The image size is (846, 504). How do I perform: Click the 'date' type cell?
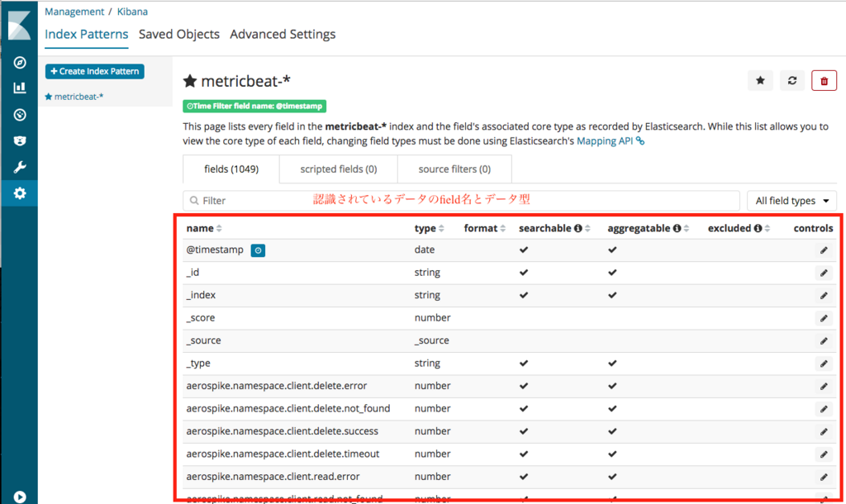point(425,250)
